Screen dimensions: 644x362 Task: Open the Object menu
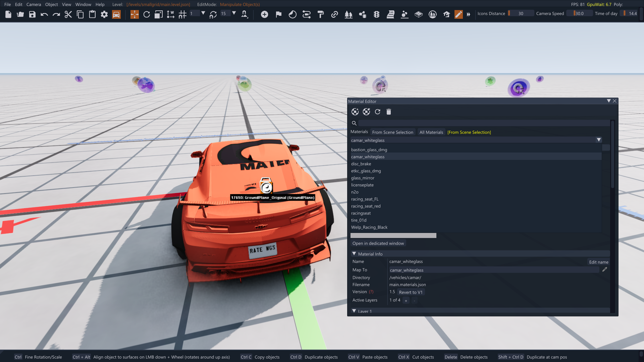pyautogui.click(x=52, y=4)
